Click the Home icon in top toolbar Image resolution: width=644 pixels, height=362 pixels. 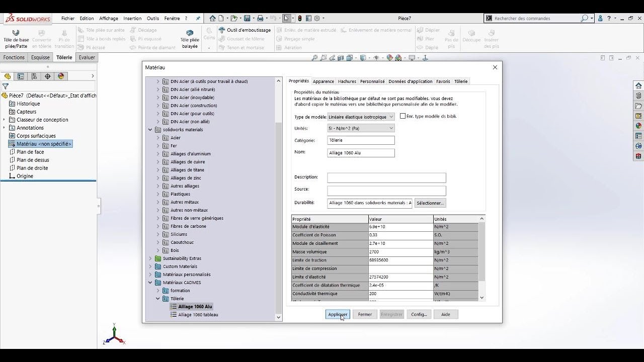point(212,18)
